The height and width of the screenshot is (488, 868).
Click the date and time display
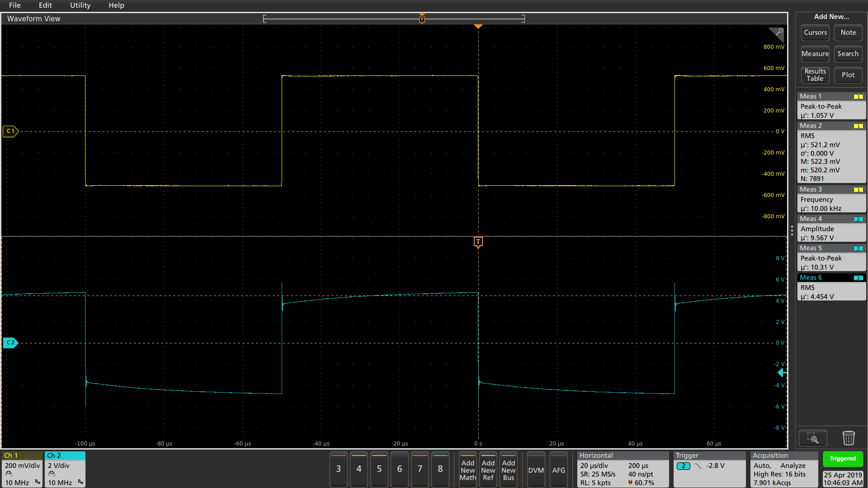[x=843, y=479]
